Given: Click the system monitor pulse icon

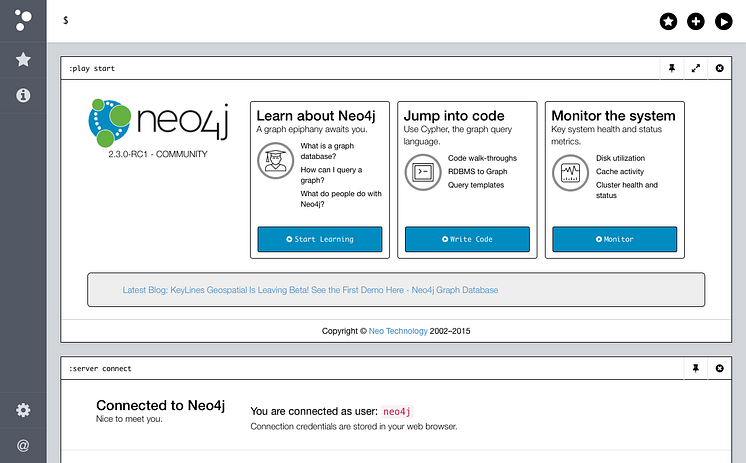Looking at the screenshot, I should 570,173.
